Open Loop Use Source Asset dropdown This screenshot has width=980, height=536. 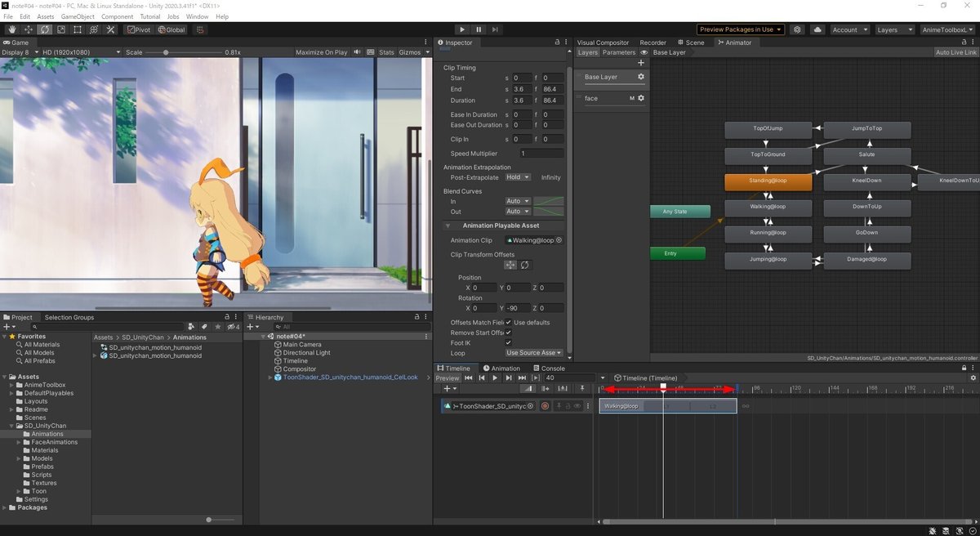[533, 353]
